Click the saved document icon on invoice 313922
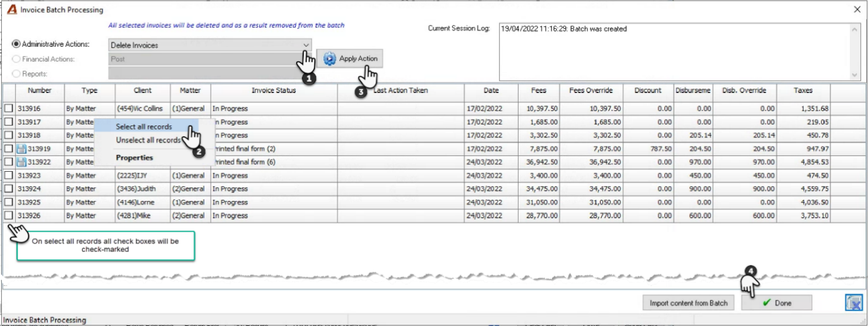 tap(21, 162)
